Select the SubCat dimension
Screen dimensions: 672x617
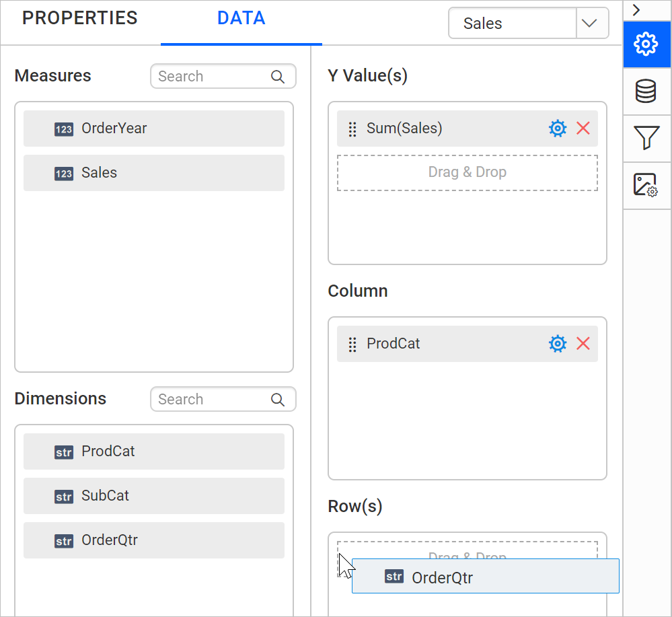click(153, 496)
